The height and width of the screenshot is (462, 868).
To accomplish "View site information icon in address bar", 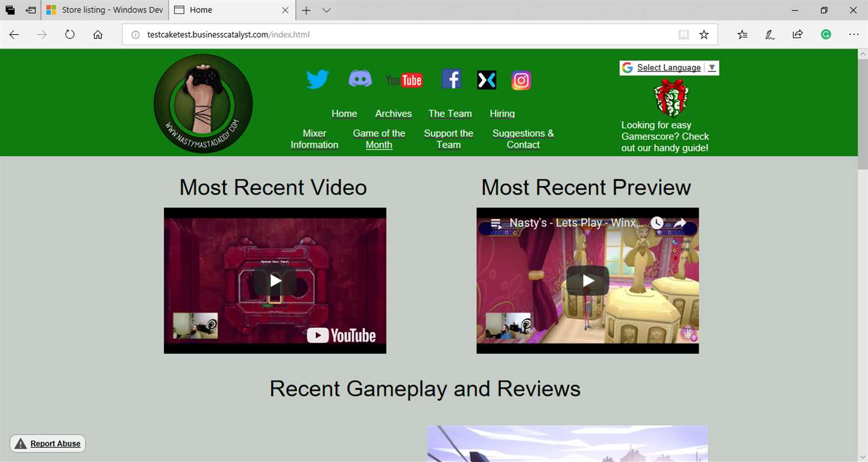I will point(135,34).
